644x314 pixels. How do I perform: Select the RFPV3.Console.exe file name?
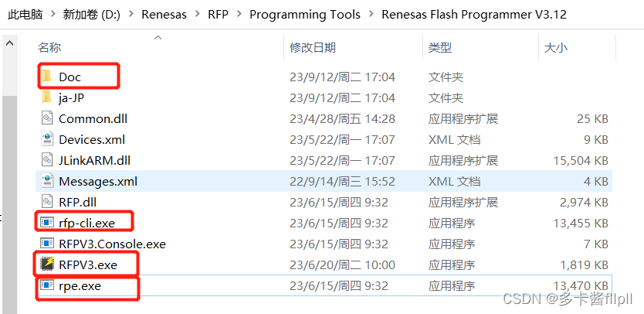tap(112, 244)
